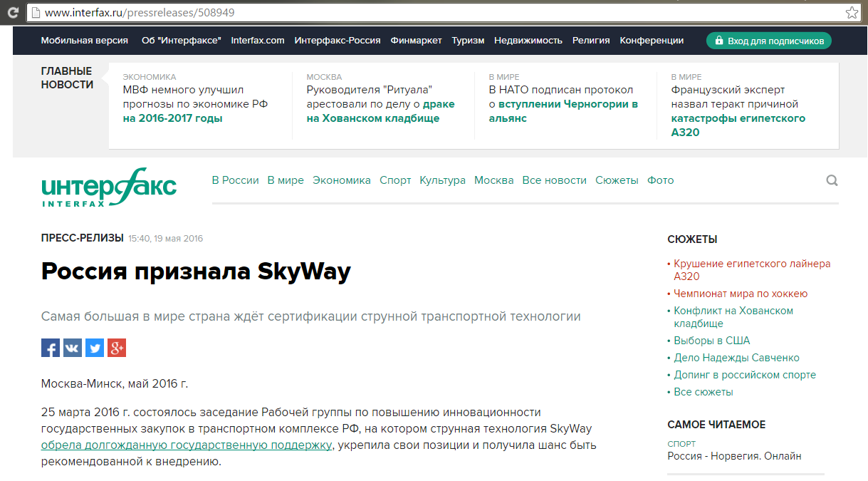Open the Москва menu section

click(x=494, y=180)
